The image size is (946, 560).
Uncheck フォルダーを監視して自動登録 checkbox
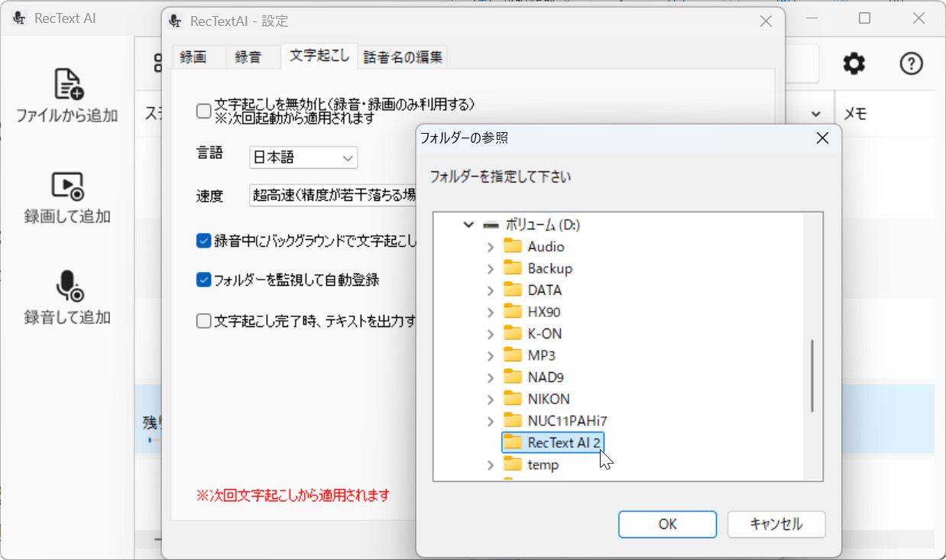click(204, 280)
